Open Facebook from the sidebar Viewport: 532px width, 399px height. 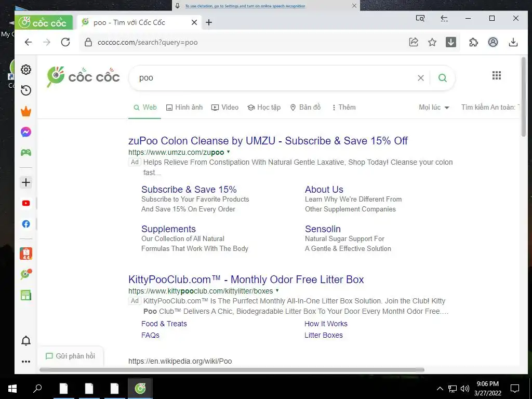click(x=26, y=224)
